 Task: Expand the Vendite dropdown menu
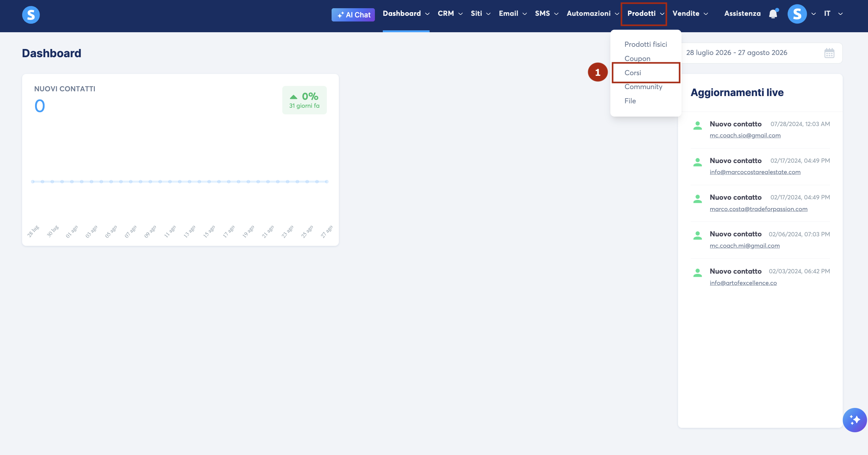point(690,14)
